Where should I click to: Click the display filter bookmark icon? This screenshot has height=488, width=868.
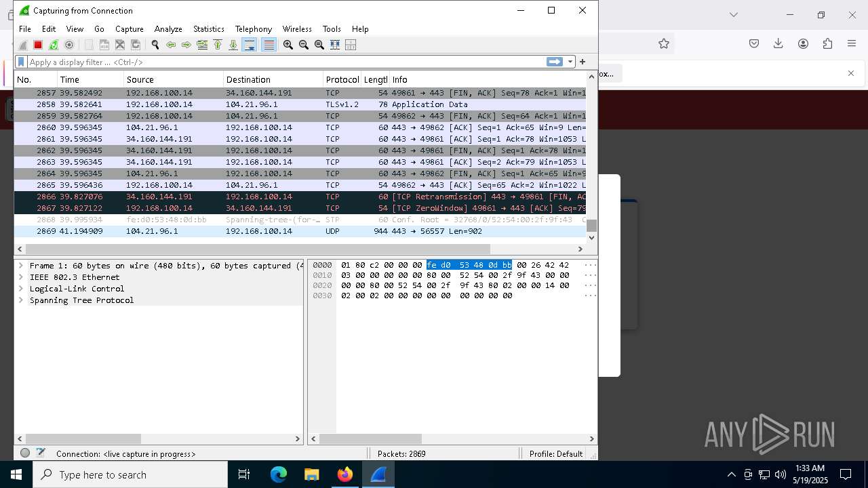21,62
